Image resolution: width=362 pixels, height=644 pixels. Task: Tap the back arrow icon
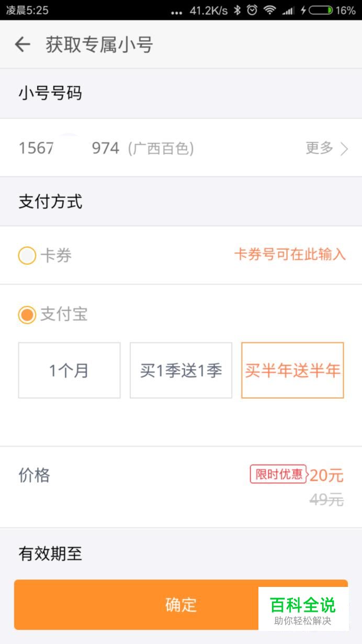tap(22, 45)
